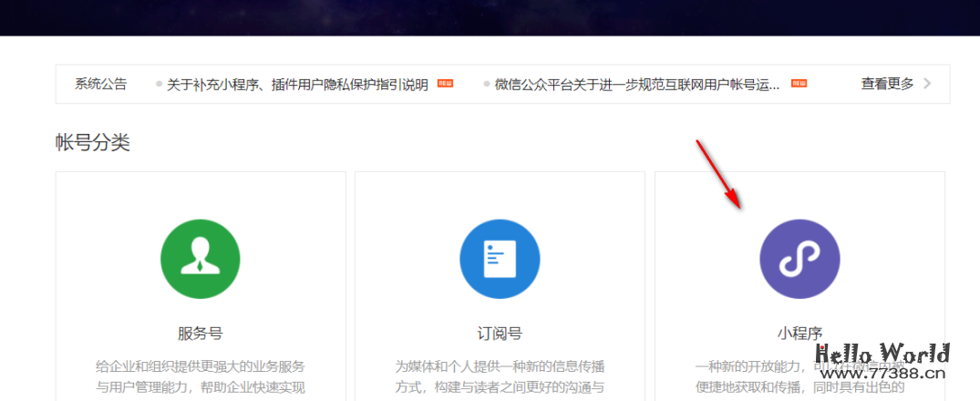Viewport: 980px width, 401px height.
Task: Select the 订阅号 card title
Action: click(500, 334)
